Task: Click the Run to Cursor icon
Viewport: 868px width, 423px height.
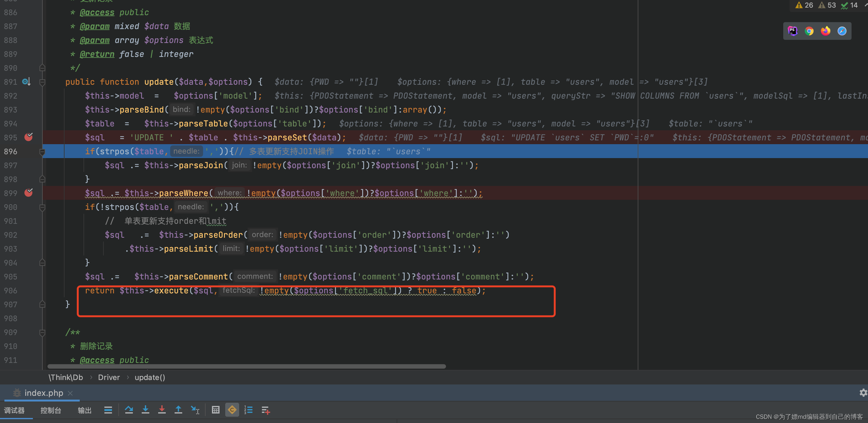Action: 195,410
